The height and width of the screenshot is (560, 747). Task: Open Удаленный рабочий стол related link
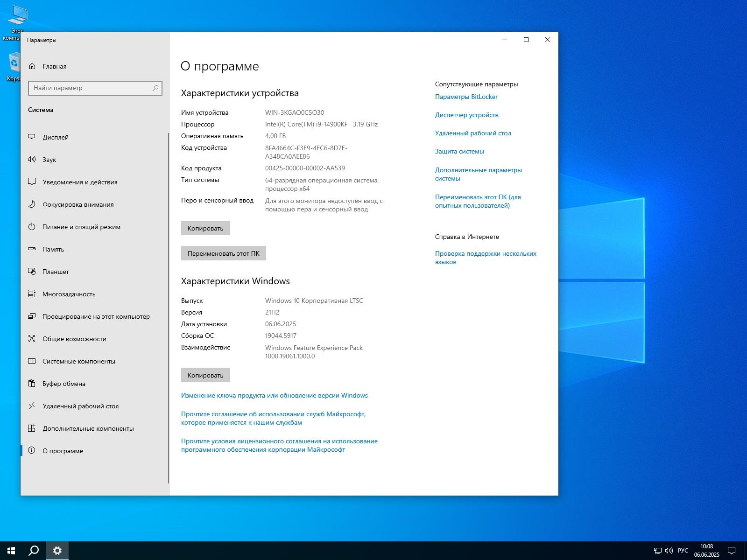click(x=473, y=133)
